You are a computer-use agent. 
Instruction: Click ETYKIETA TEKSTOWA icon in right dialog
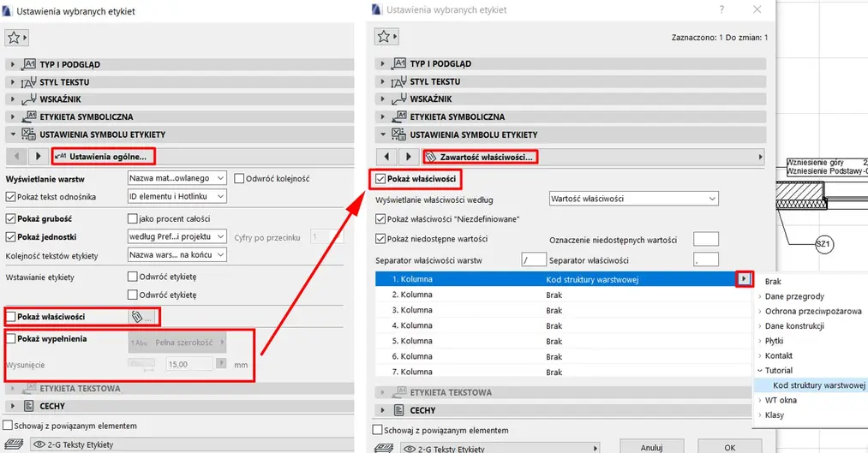pos(398,392)
